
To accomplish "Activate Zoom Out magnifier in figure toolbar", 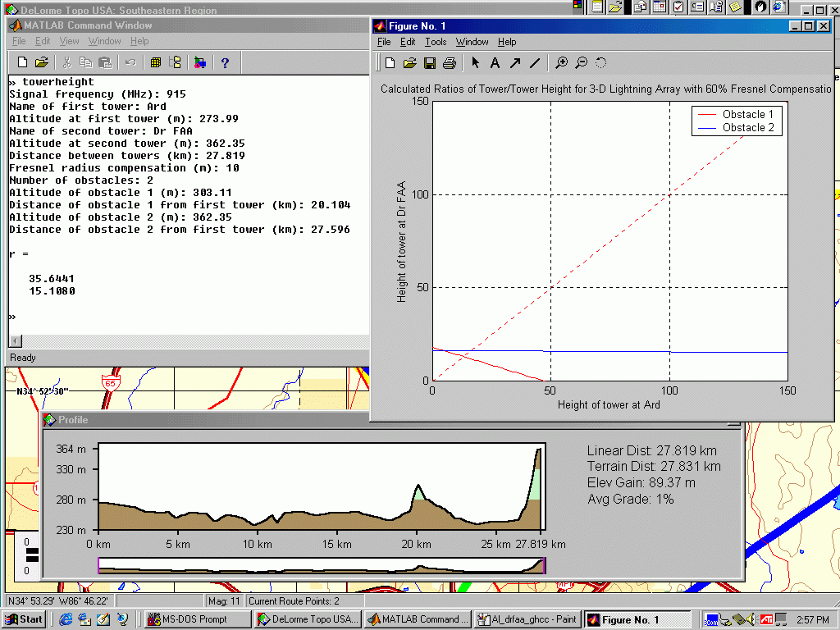I will pos(582,63).
